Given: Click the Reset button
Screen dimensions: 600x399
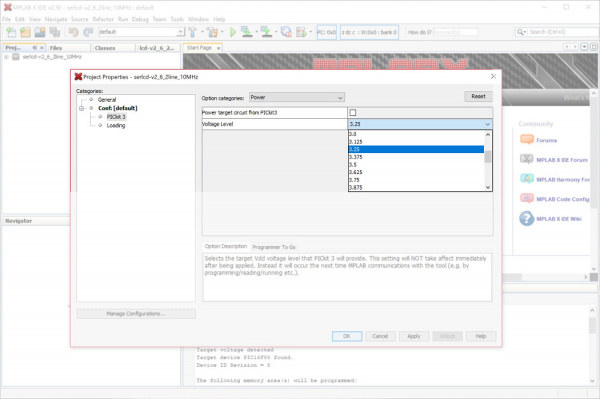Looking at the screenshot, I should (478, 96).
